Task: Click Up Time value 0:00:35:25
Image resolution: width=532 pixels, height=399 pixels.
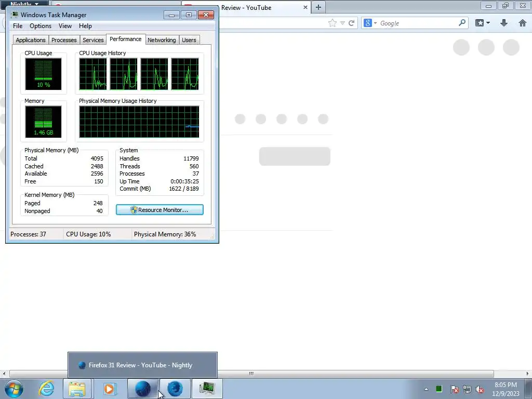Action: (x=184, y=181)
